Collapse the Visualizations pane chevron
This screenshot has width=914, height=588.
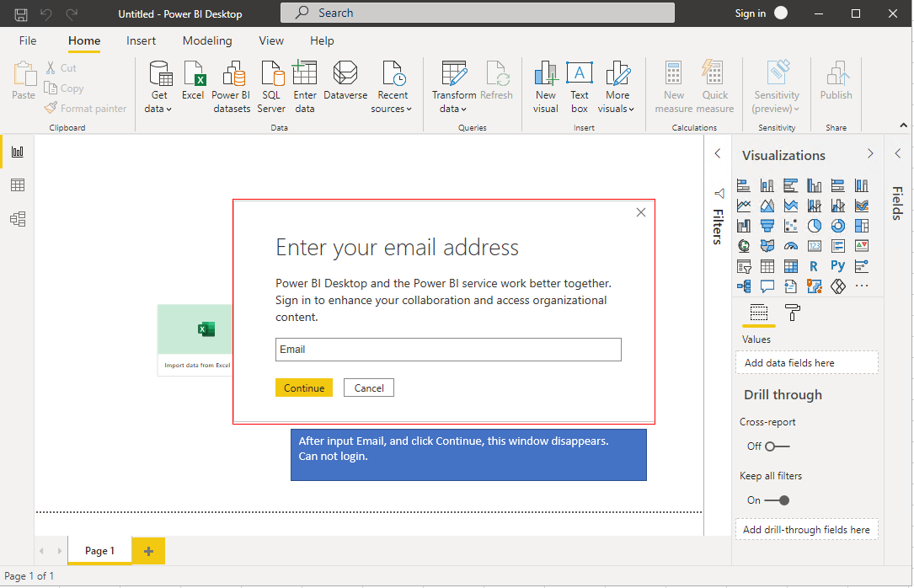coord(870,154)
